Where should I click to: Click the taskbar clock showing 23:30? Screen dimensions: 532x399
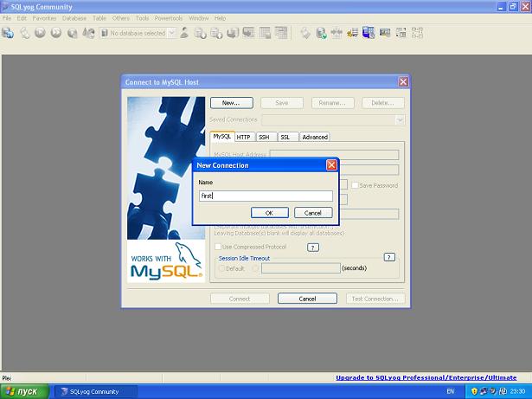point(517,391)
